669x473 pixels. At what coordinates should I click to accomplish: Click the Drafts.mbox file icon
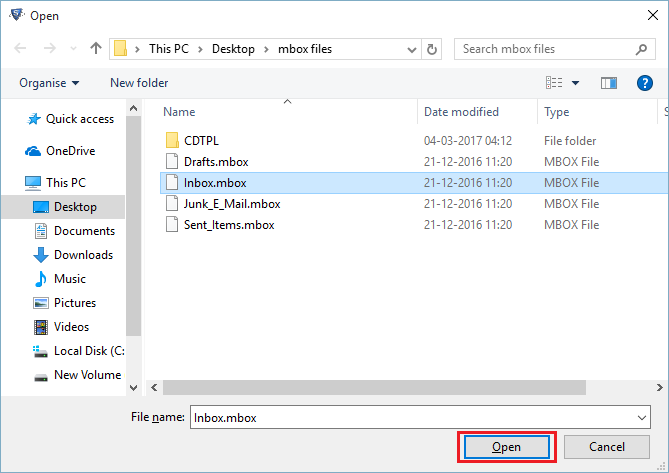click(172, 161)
